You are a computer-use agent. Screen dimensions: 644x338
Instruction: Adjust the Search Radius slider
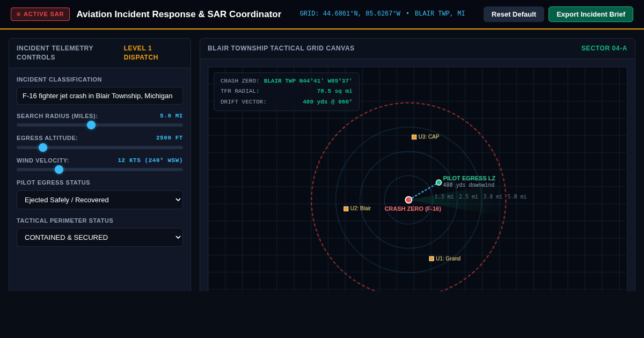[x=100, y=125]
